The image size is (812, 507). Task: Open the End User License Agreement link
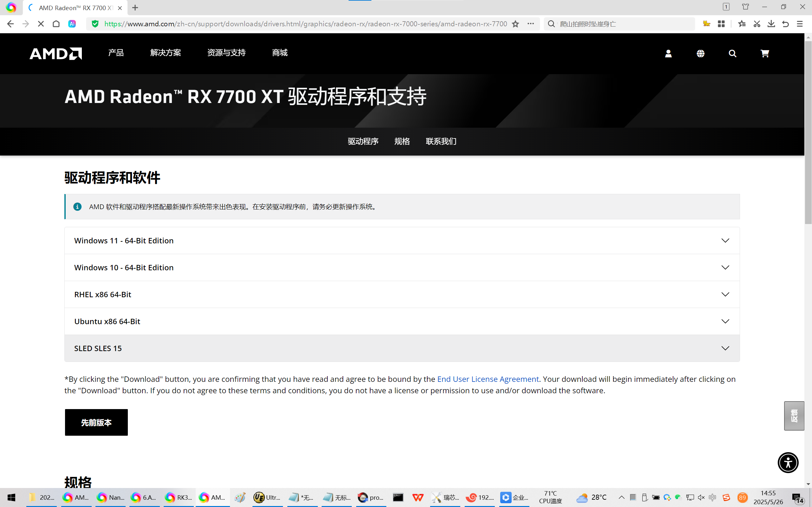pos(488,379)
